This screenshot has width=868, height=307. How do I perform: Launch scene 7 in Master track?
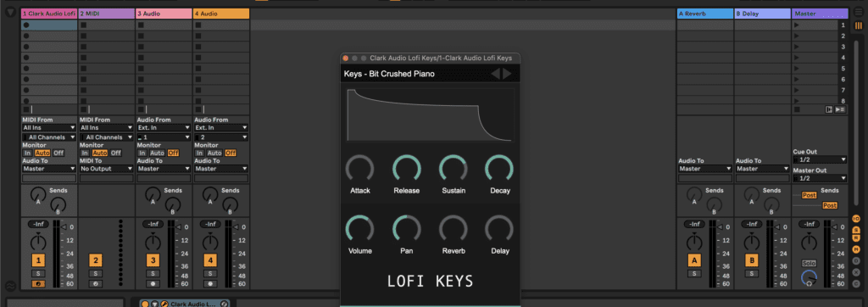[797, 90]
